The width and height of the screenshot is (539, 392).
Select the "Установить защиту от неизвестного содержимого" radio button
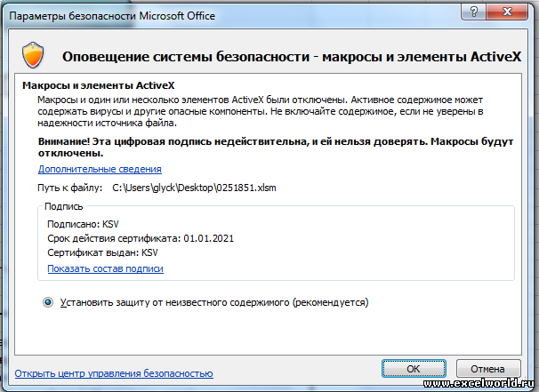tap(48, 302)
